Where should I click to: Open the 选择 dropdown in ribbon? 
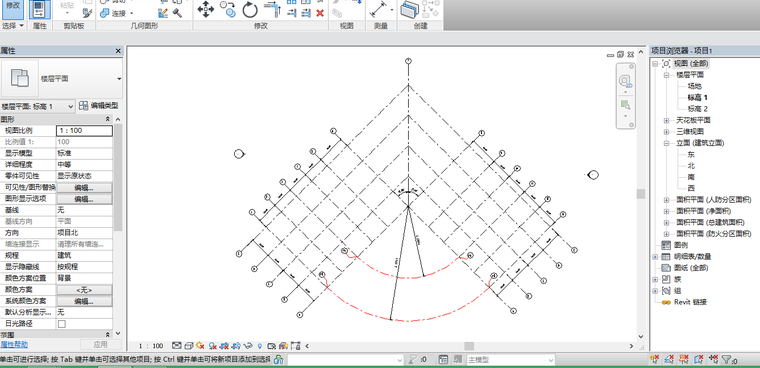(x=13, y=26)
